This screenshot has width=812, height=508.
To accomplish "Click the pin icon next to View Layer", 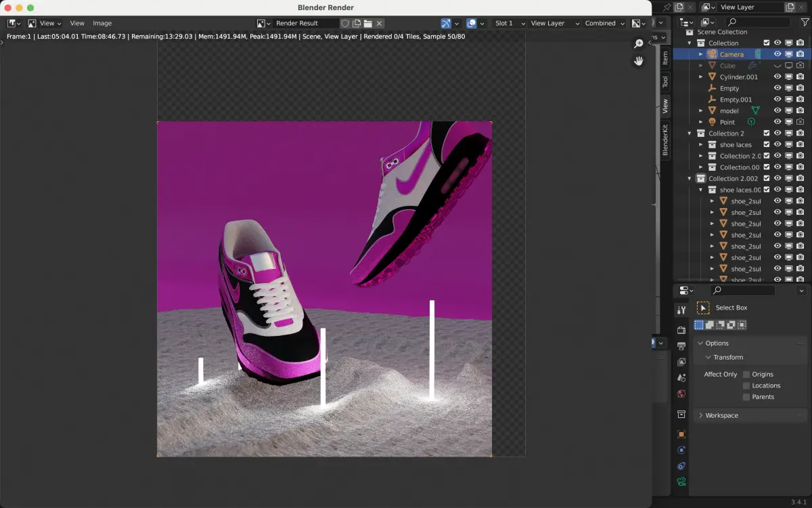I will tap(668, 7).
